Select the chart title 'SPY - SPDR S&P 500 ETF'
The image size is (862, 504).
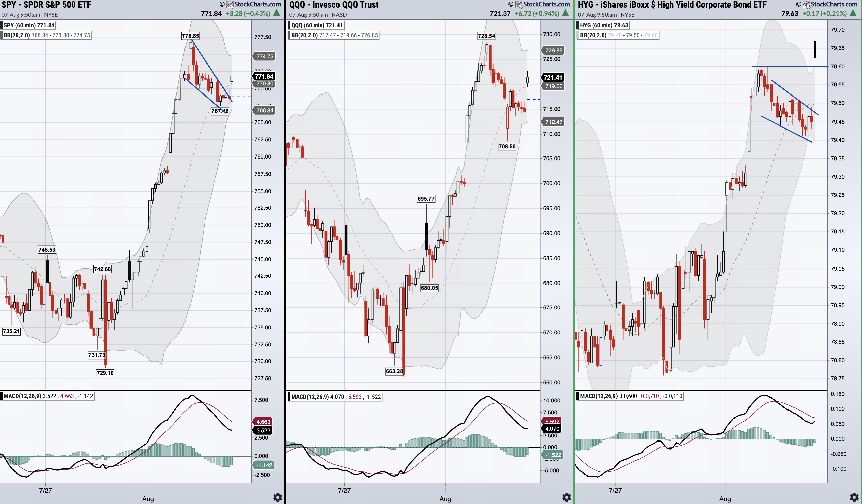(47, 5)
